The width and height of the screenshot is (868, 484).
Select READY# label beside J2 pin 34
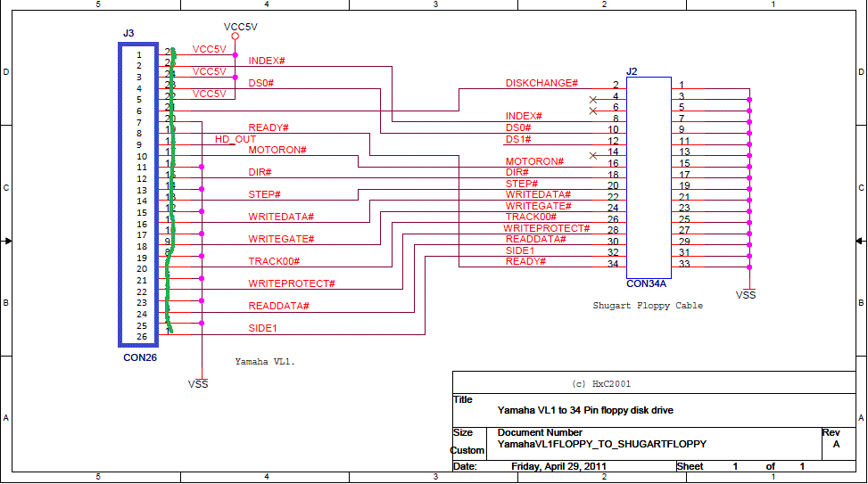point(525,261)
